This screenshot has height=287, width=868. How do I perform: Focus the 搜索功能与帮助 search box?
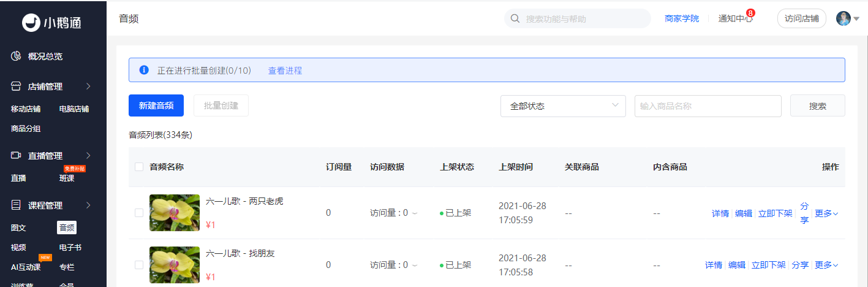(x=578, y=18)
